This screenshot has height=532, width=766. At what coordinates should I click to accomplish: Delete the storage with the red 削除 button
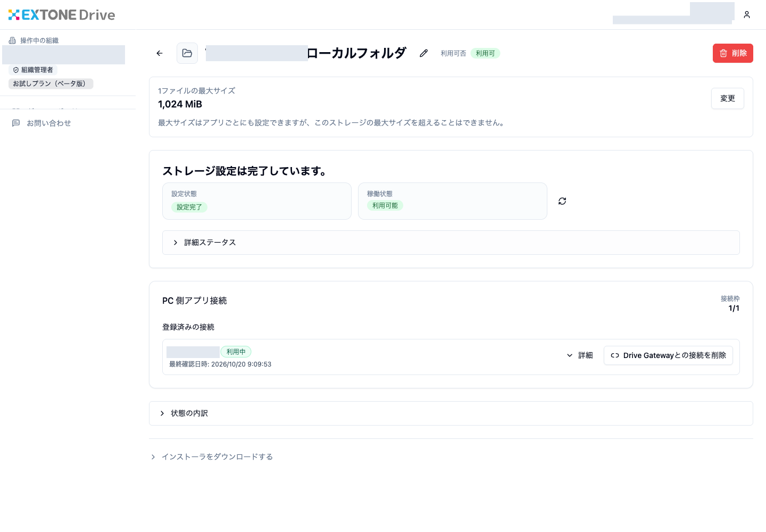[733, 53]
